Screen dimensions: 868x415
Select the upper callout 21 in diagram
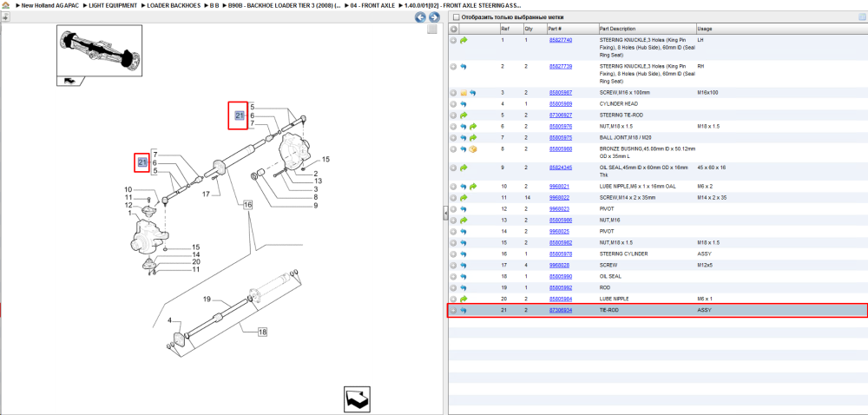(x=238, y=115)
